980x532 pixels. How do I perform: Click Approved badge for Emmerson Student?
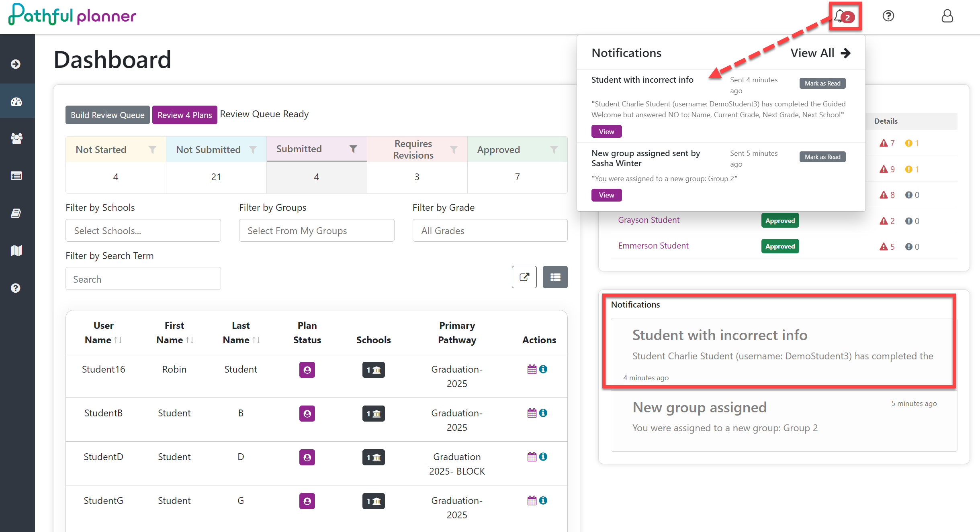[x=780, y=246]
